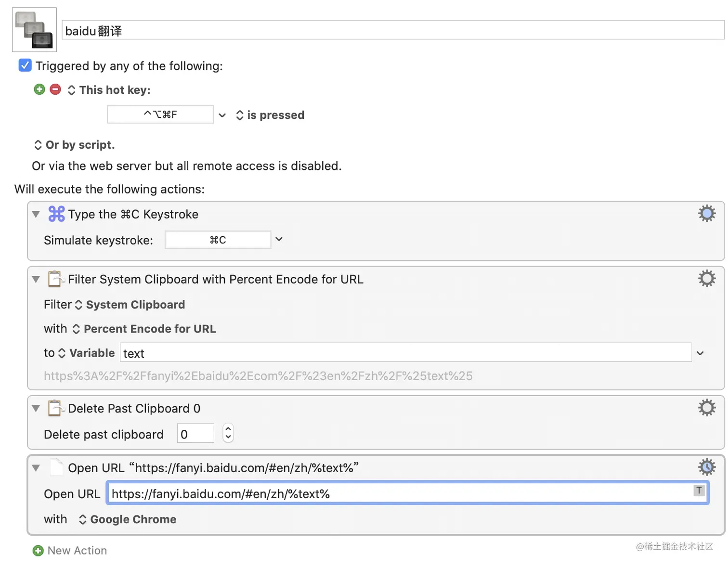Remove the hot key trigger with red minus
Screen dimensions: 728x566
point(55,90)
